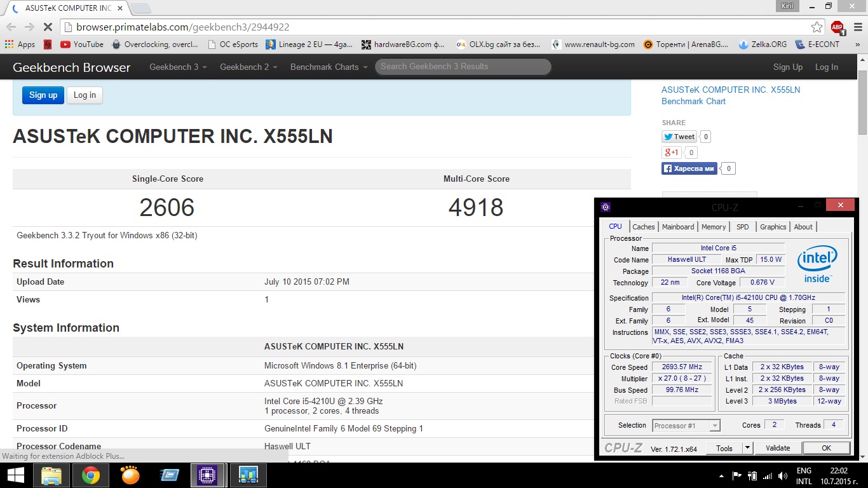This screenshot has height=488, width=868.
Task: Click the volume icon in system tray
Action: point(782,475)
